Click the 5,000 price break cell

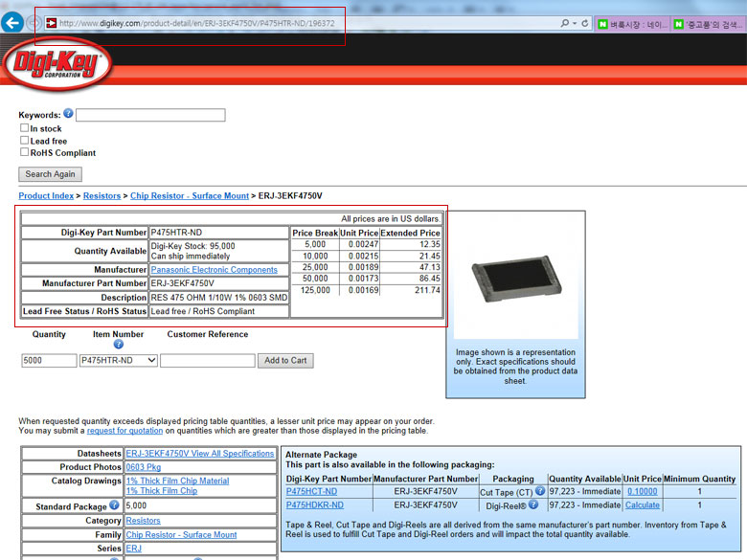(x=315, y=244)
